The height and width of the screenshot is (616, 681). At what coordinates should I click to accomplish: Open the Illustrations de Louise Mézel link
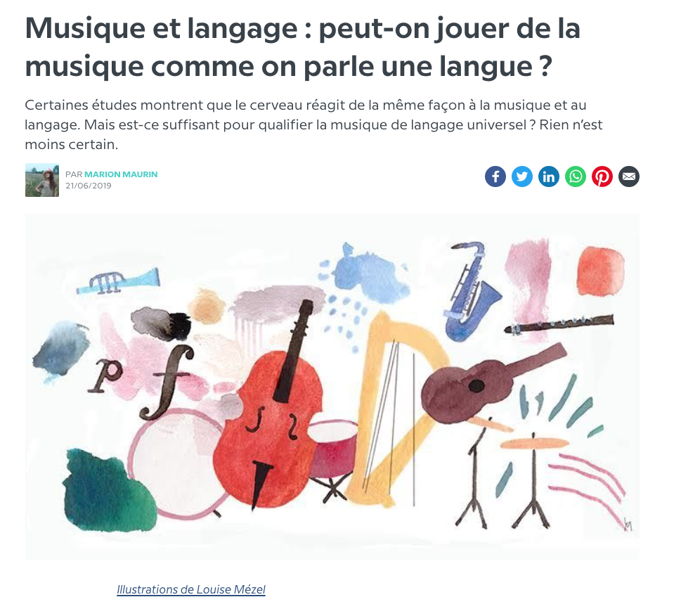click(x=191, y=589)
